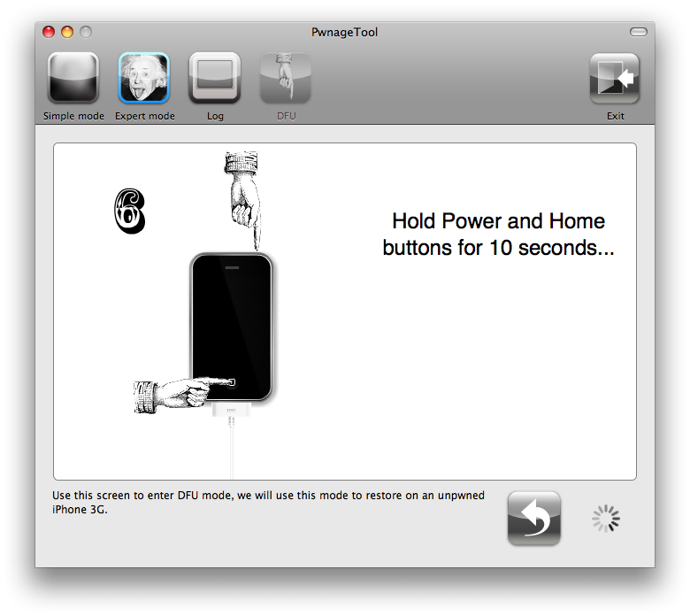
Task: Switch to Simple mode
Action: pyautogui.click(x=73, y=80)
